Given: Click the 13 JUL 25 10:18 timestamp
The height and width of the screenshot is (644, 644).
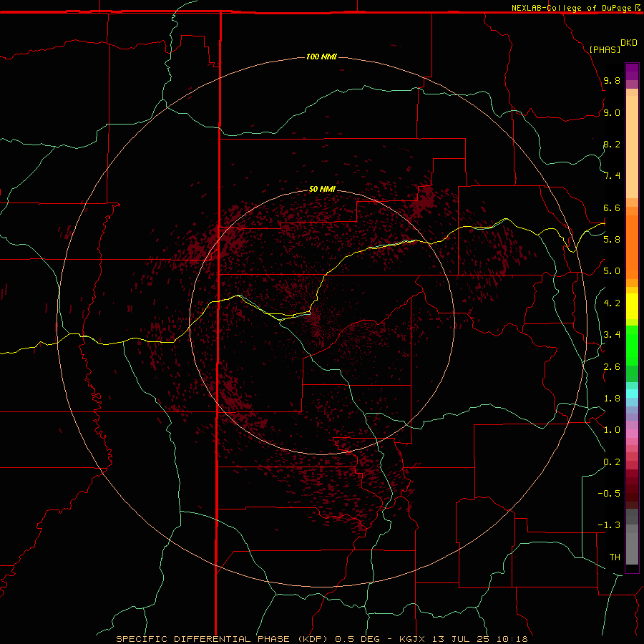Looking at the screenshot, I should 479,639.
